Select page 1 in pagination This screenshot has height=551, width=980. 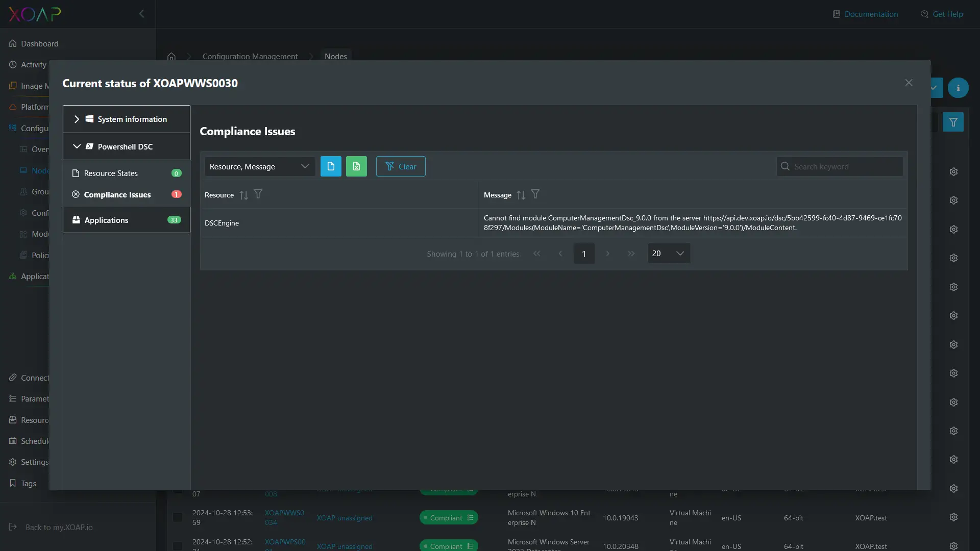tap(584, 254)
